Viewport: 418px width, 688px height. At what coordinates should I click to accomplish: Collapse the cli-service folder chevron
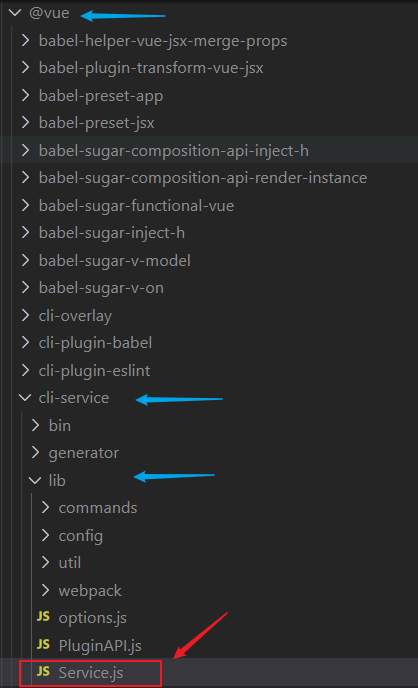25,398
